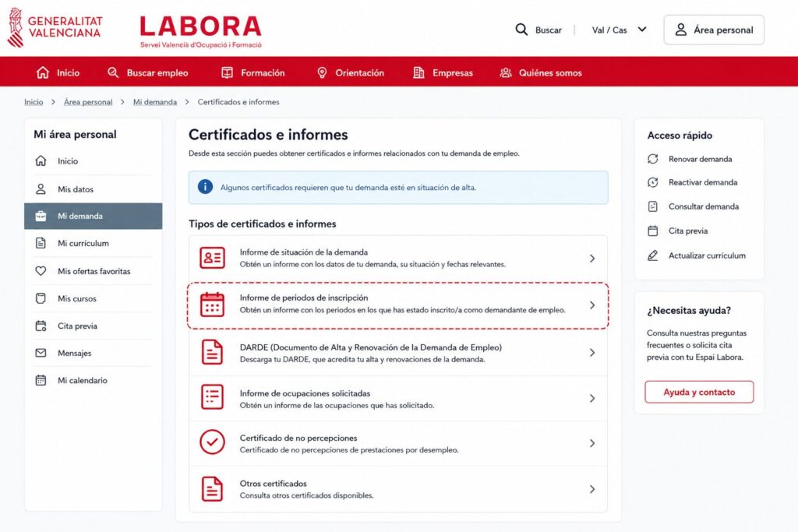
Task: Open the Área personal button
Action: [714, 30]
